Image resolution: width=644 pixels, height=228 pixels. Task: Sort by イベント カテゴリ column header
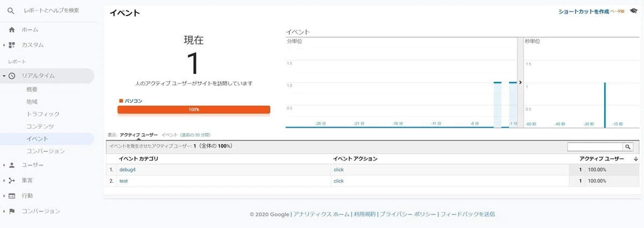[138, 159]
